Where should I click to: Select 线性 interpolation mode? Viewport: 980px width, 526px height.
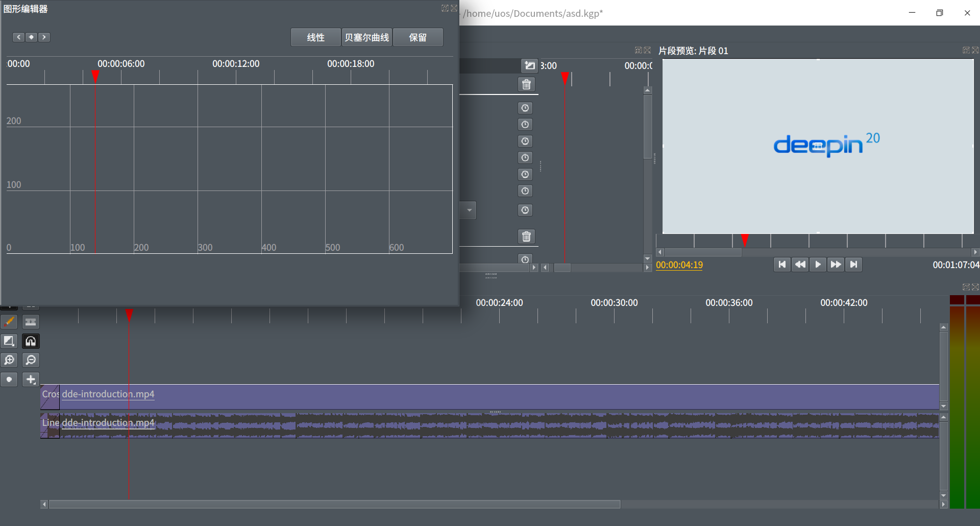(315, 37)
